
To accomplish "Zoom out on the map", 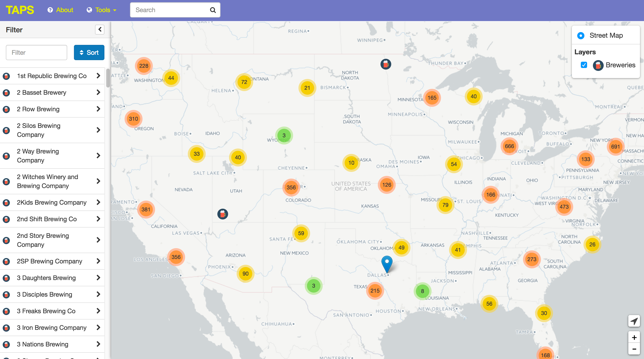I will coord(634,349).
